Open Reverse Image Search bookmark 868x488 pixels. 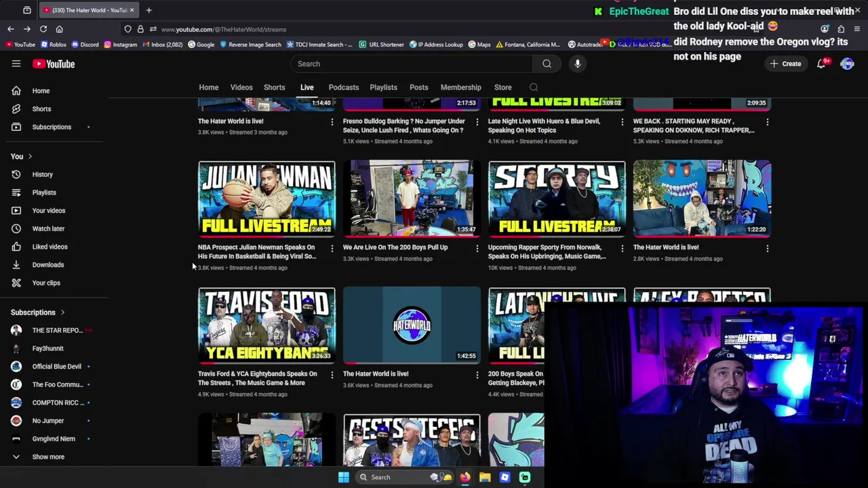250,45
